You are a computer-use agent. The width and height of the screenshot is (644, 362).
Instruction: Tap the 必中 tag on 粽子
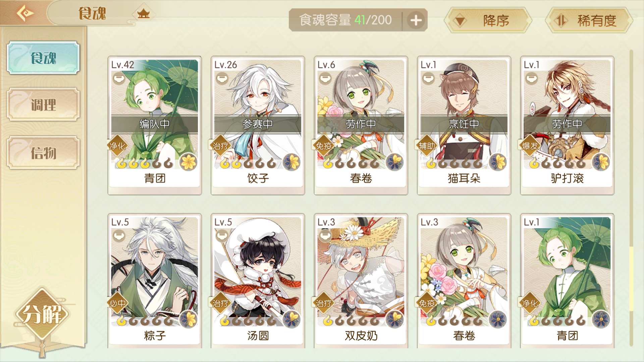(x=117, y=303)
